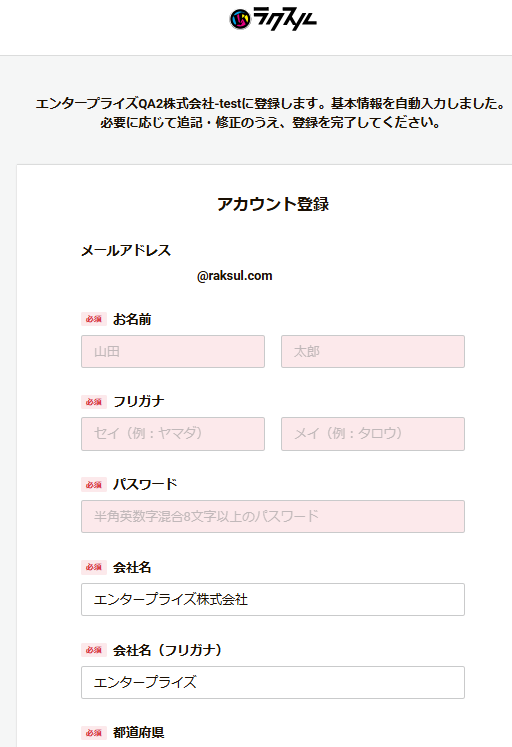The image size is (512, 747).
Task: Click the 必須 badge beside 会社名（フリガナ）
Action: [94, 650]
